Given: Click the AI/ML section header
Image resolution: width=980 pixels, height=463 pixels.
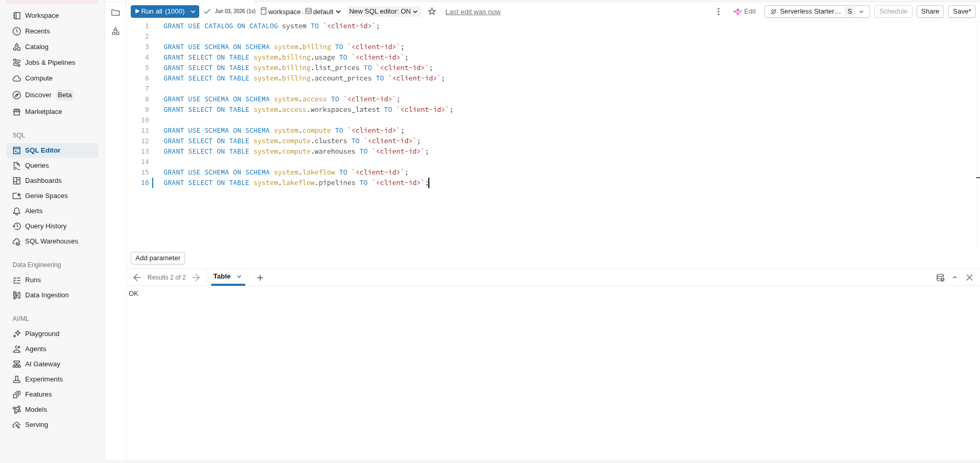Looking at the screenshot, I should (21, 319).
